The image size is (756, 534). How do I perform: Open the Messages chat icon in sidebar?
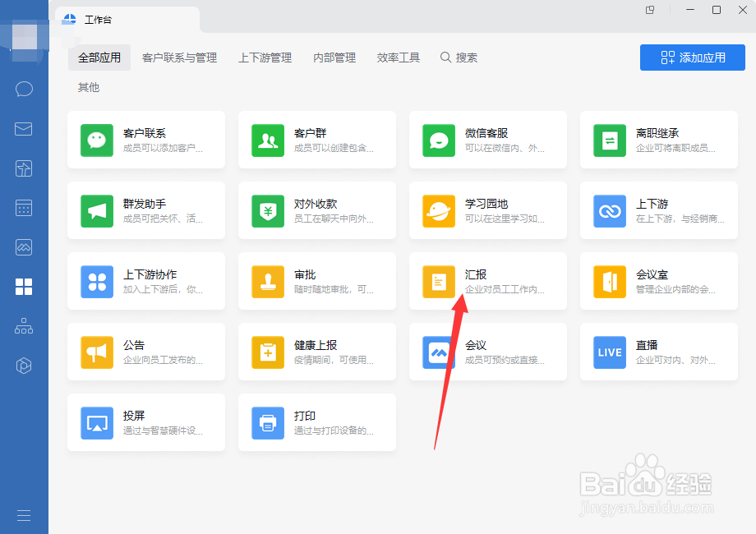click(24, 90)
